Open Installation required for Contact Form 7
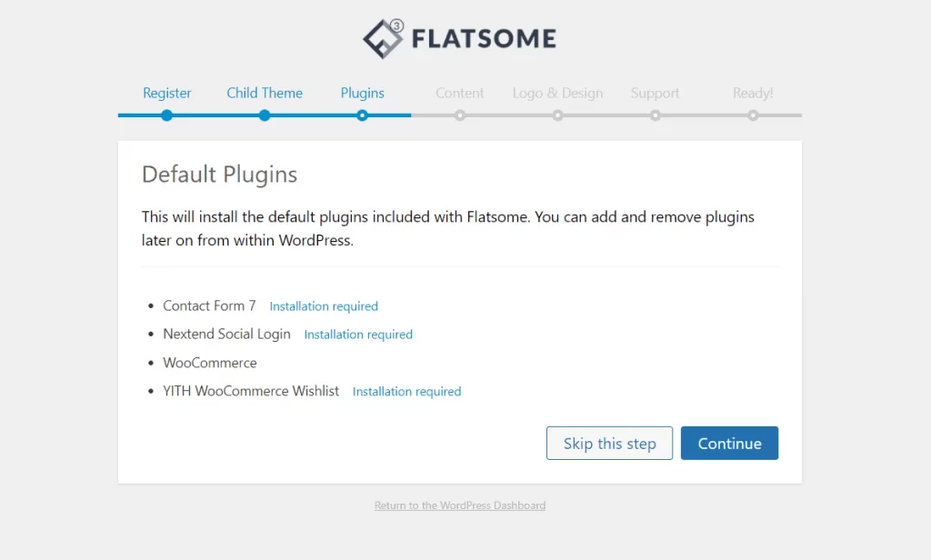931x560 pixels. [324, 306]
